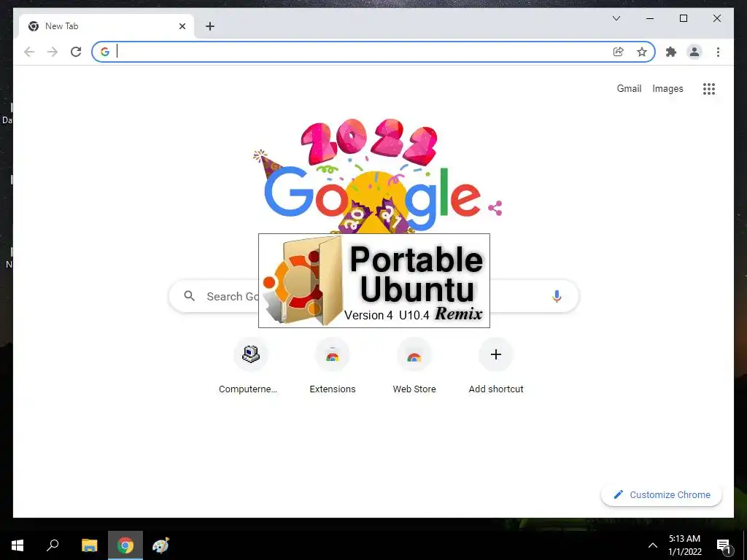Reload the page with the refresh icon
Image resolution: width=747 pixels, height=560 pixels.
pyautogui.click(x=76, y=52)
